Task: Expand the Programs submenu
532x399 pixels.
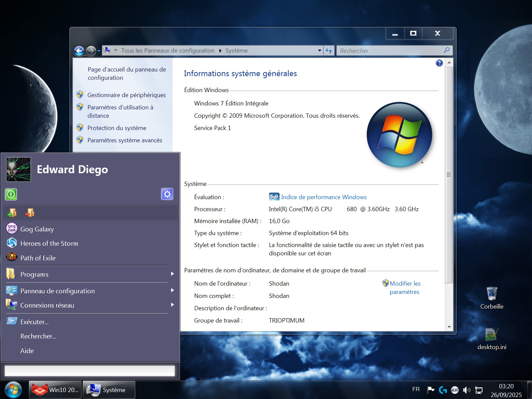Action: click(34, 274)
